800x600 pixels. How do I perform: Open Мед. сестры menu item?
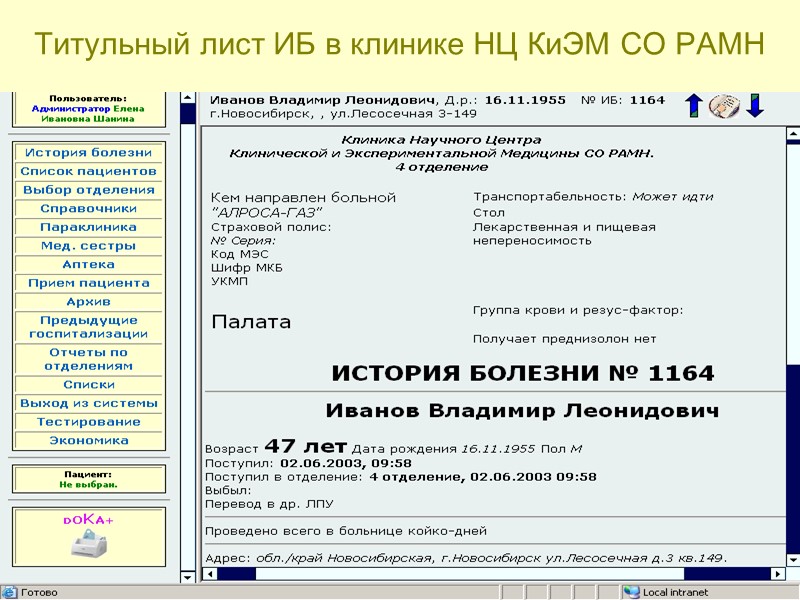[89, 246]
